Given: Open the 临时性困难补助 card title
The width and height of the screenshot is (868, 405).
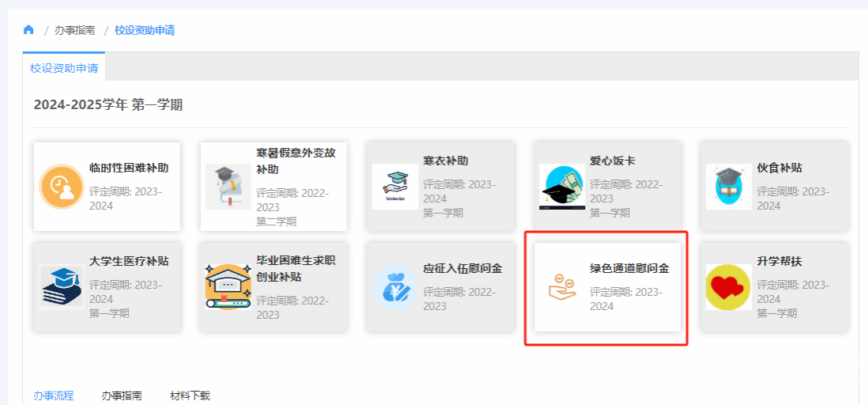Looking at the screenshot, I should click(129, 168).
